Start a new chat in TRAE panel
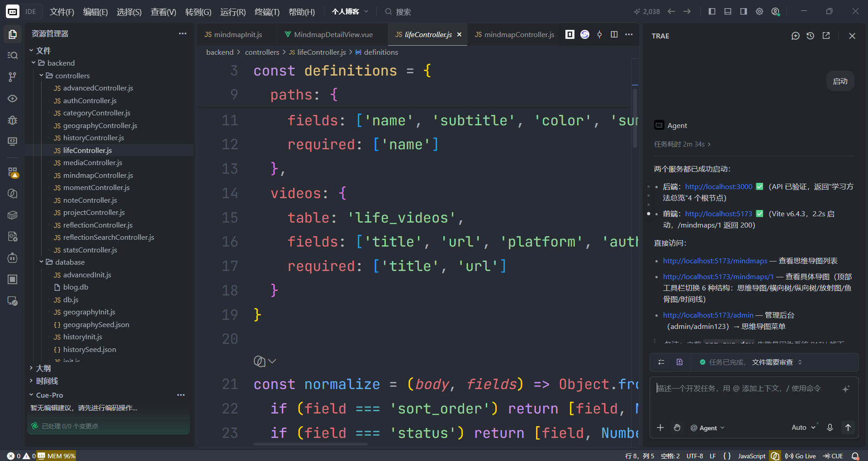Screen dimensions: 868x461 coord(795,36)
